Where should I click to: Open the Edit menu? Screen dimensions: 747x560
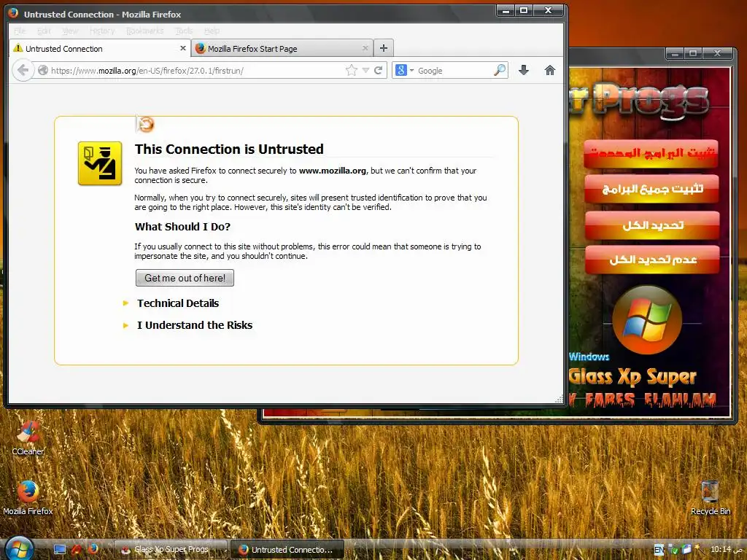[44, 31]
